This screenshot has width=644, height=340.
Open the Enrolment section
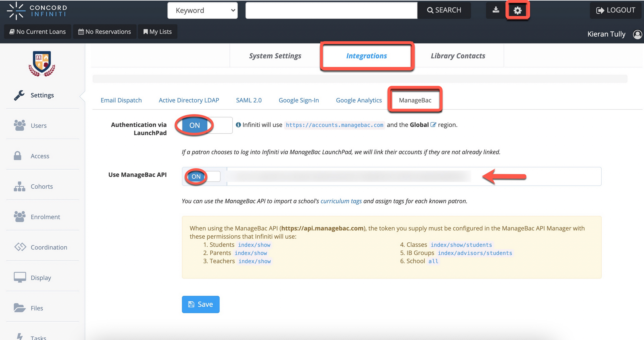45,217
